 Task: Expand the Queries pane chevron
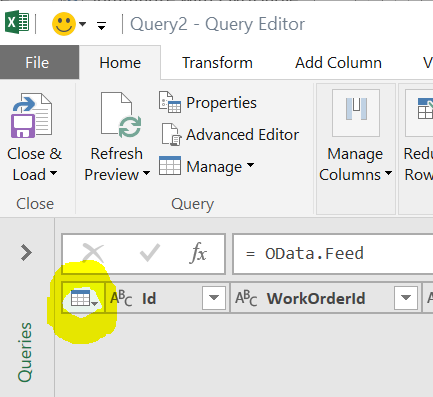tap(26, 253)
